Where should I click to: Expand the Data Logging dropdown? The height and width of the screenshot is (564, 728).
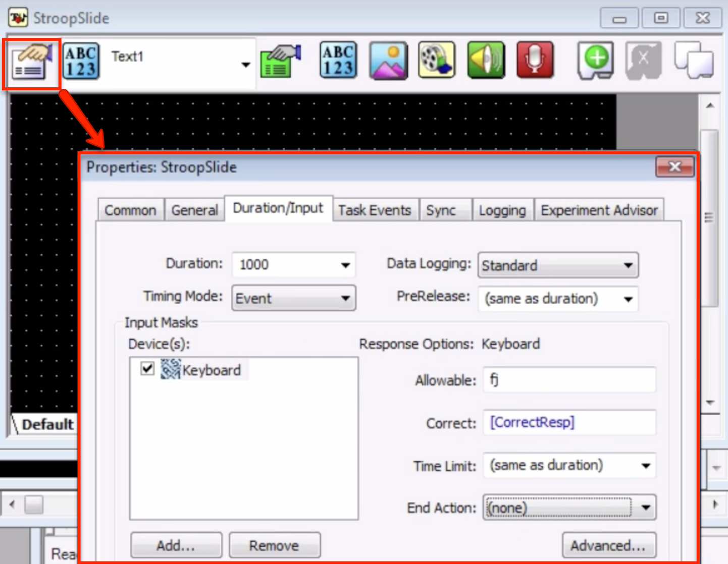(x=628, y=265)
